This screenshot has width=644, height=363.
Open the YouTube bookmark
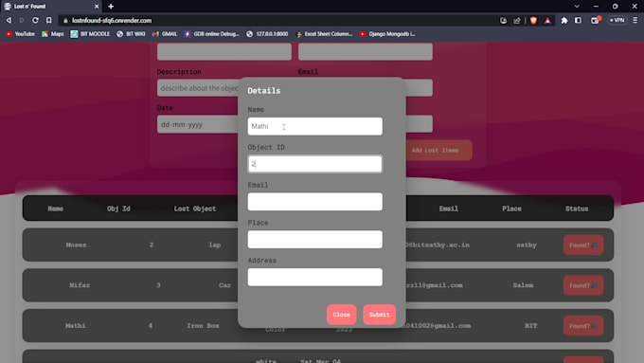coord(20,34)
